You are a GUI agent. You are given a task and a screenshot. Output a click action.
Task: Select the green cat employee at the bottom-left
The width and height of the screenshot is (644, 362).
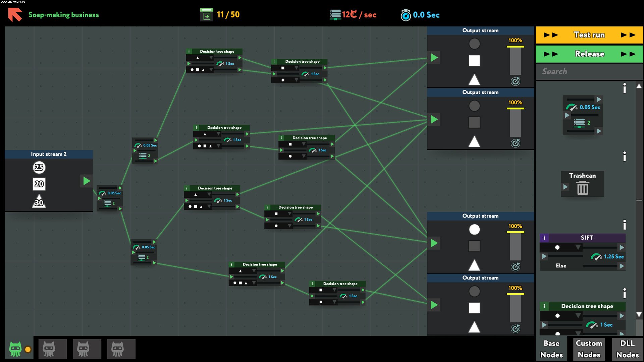(15, 349)
